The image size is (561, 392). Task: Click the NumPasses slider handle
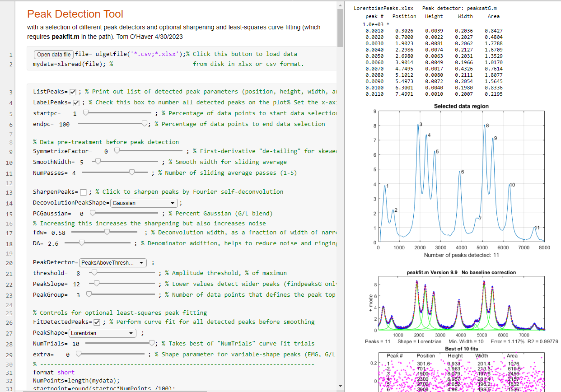click(x=132, y=173)
